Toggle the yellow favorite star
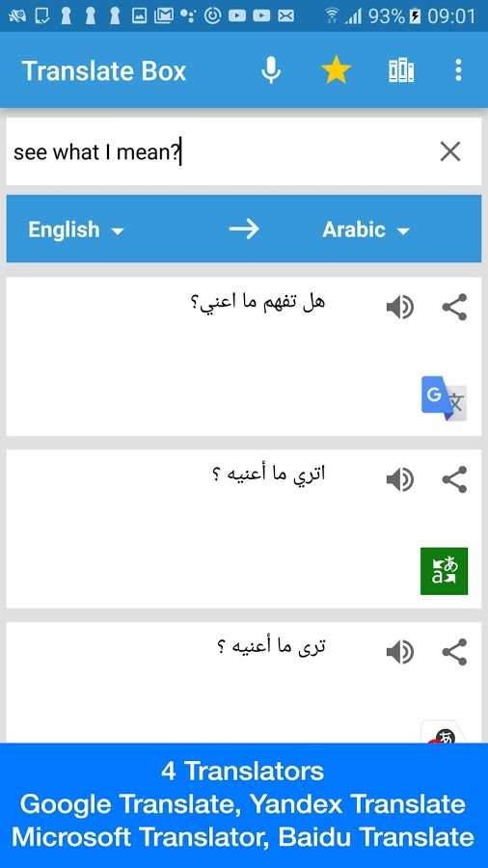488x868 pixels. click(x=336, y=70)
